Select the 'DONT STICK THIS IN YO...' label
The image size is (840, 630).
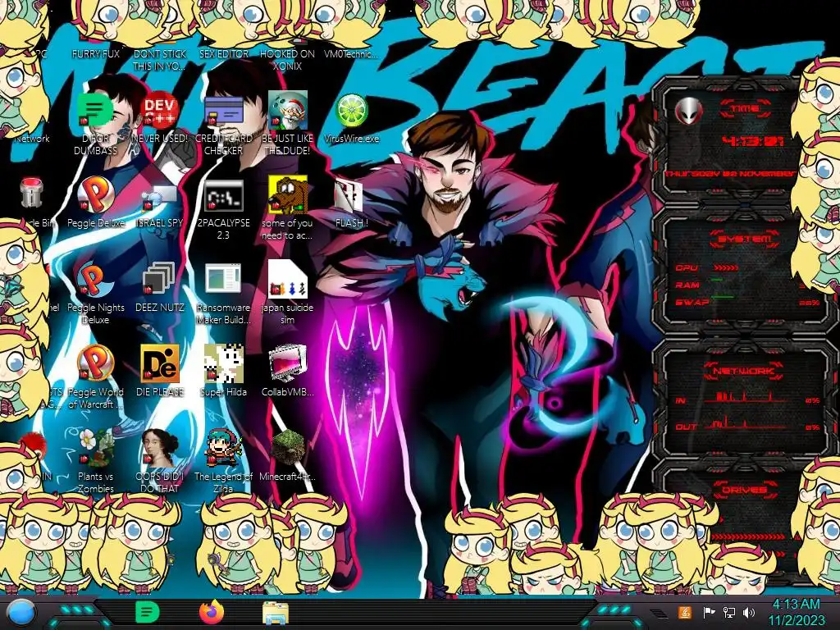pyautogui.click(x=159, y=60)
